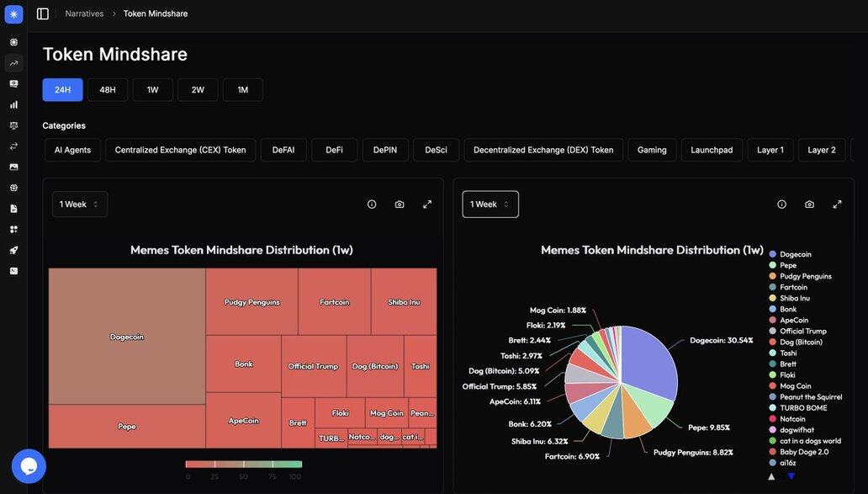The image size is (868, 494).
Task: Open the chip icon in sidebar
Action: tap(13, 42)
